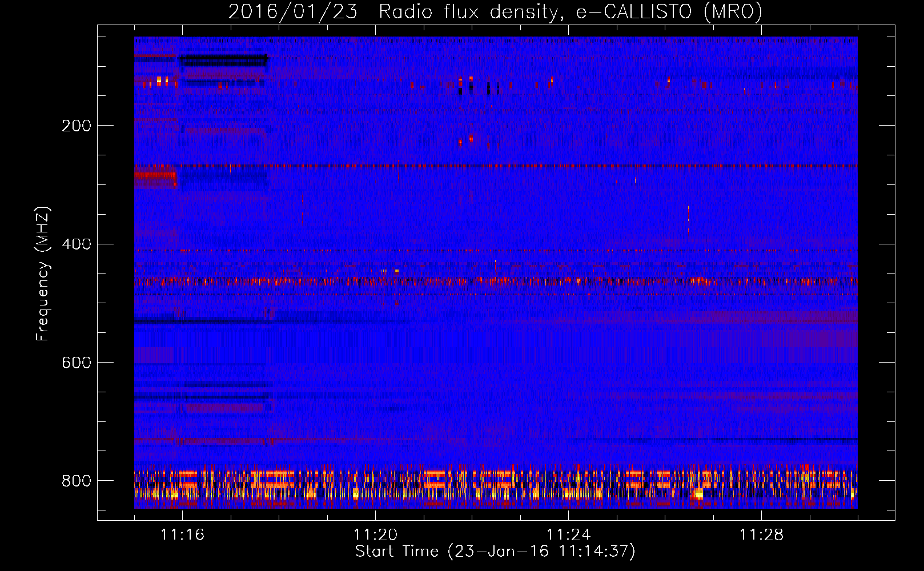Click the 11:20 time tick label
This screenshot has height=571, width=924.
pyautogui.click(x=375, y=535)
